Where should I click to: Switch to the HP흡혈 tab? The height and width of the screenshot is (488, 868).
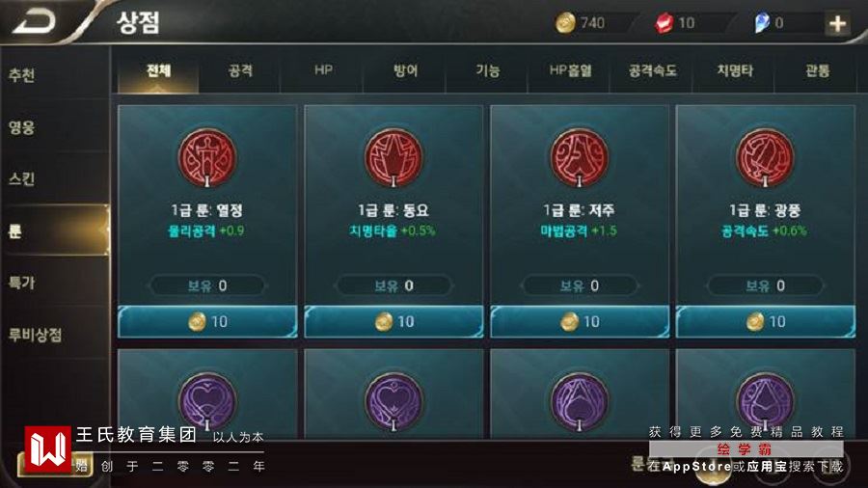coord(570,70)
